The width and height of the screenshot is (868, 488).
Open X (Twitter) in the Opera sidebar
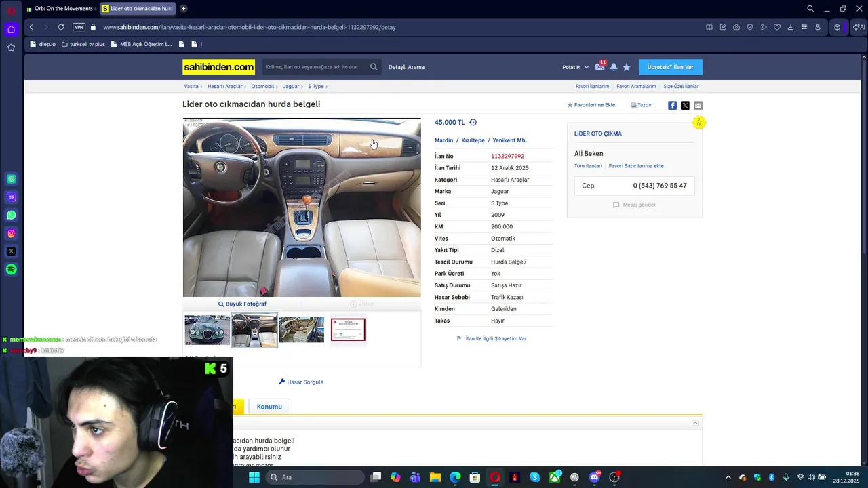(12, 251)
